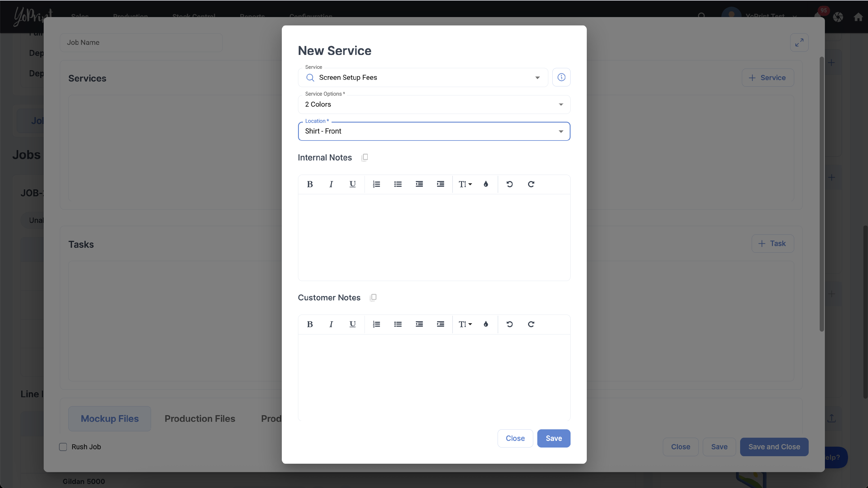Click redo in Customer Notes editor
This screenshot has width=868, height=488.
tap(531, 324)
